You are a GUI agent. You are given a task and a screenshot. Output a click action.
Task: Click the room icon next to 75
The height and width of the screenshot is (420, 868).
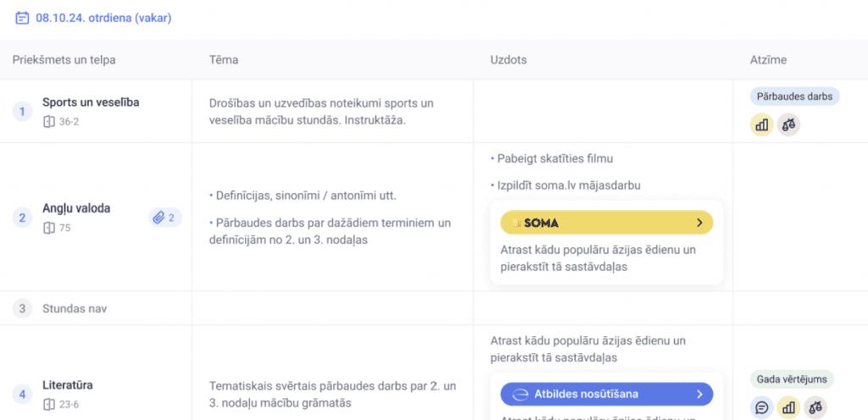click(48, 228)
